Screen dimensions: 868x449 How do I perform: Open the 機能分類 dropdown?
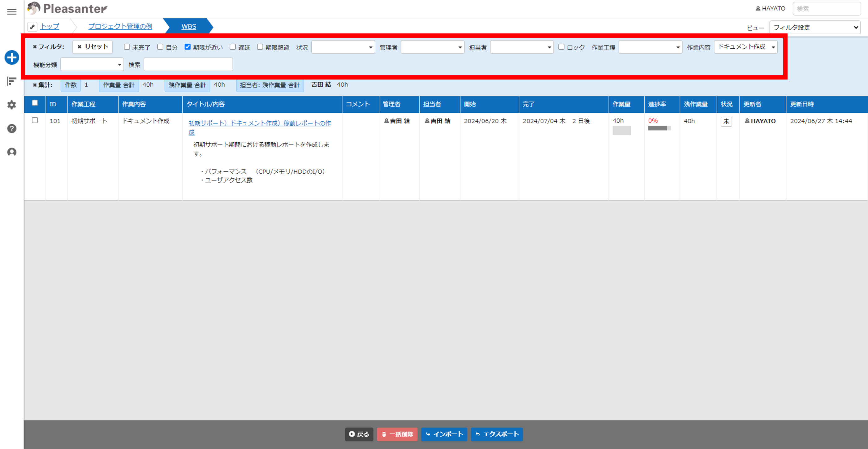point(92,64)
